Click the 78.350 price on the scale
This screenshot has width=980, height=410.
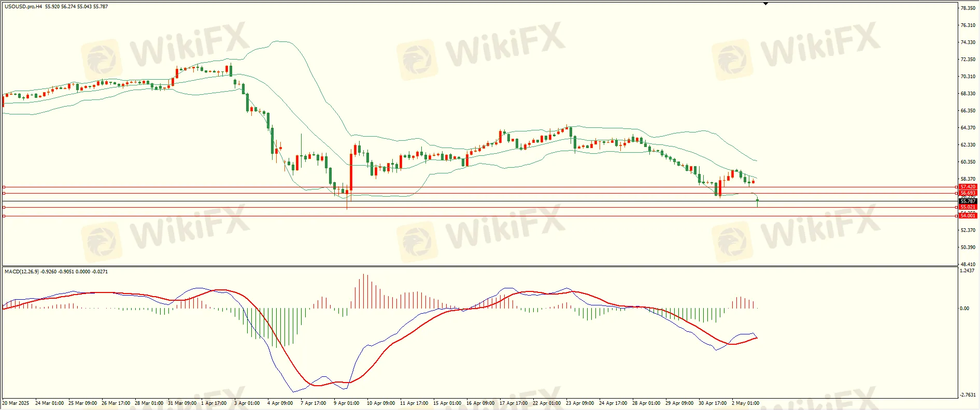point(968,8)
